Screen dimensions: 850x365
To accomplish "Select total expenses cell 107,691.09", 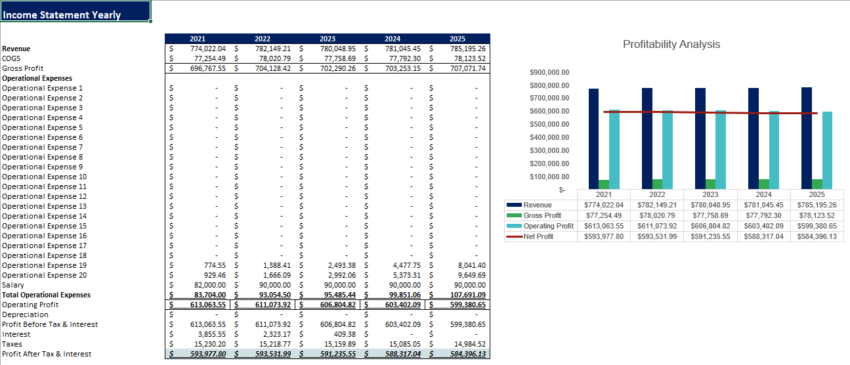I will tap(458, 295).
